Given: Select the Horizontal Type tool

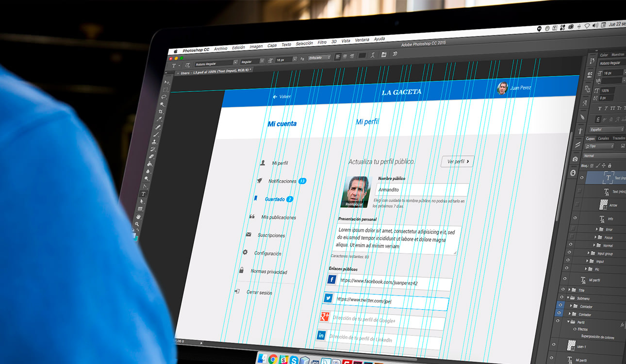Looking at the screenshot, I should [143, 194].
